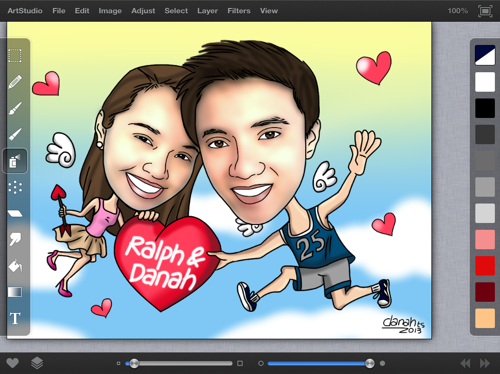Tap the heart favorites icon
500x374 pixels.
click(13, 363)
